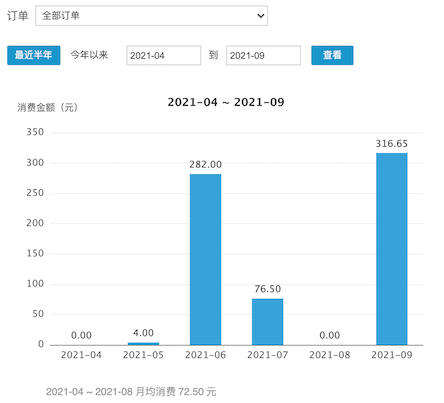
Task: Select the 2021-07 bar showing 76.50
Action: [x=267, y=322]
